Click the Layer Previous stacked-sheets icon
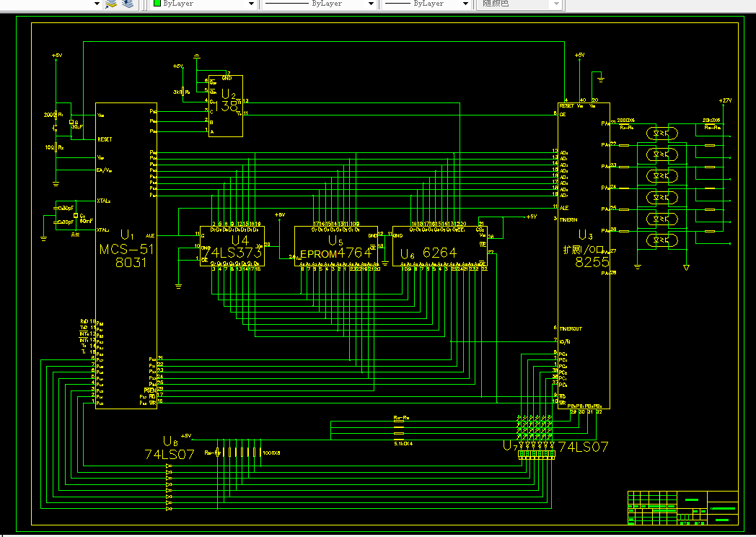This screenshot has width=756, height=537. coord(128,4)
